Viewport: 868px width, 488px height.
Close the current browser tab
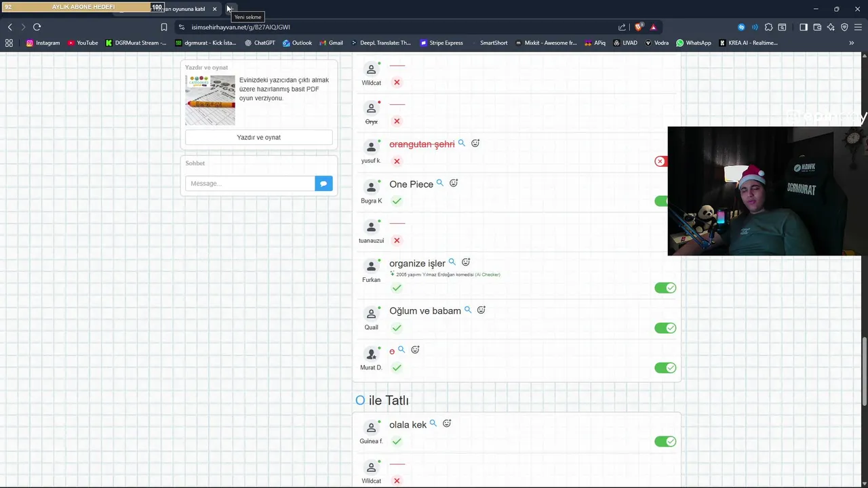click(214, 9)
